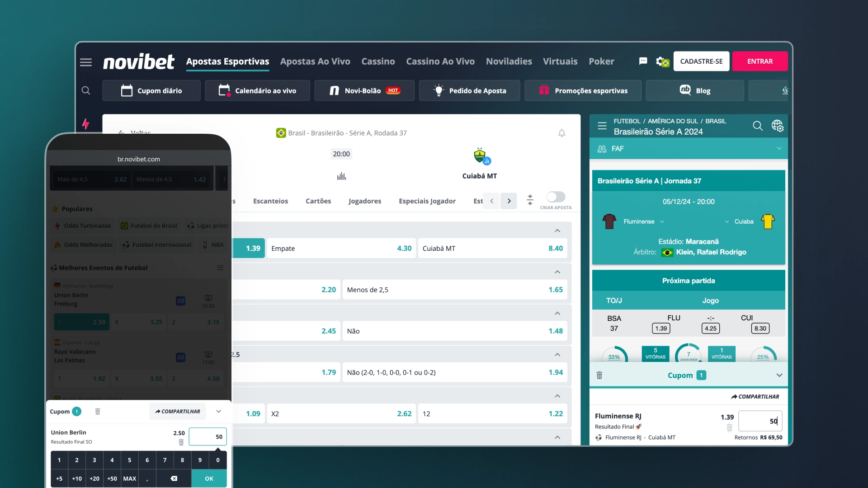Open the Poker tab
This screenshot has height=488, width=868.
coord(601,61)
